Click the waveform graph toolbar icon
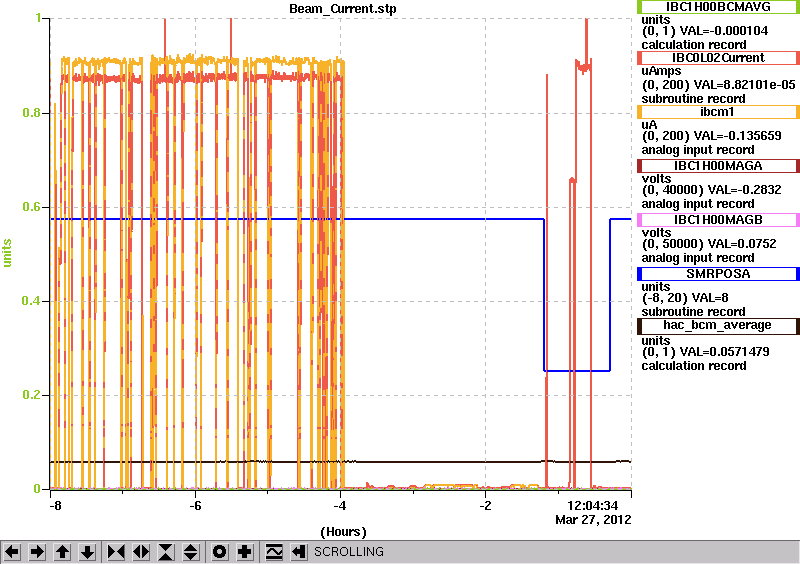800x564 pixels. point(274,552)
